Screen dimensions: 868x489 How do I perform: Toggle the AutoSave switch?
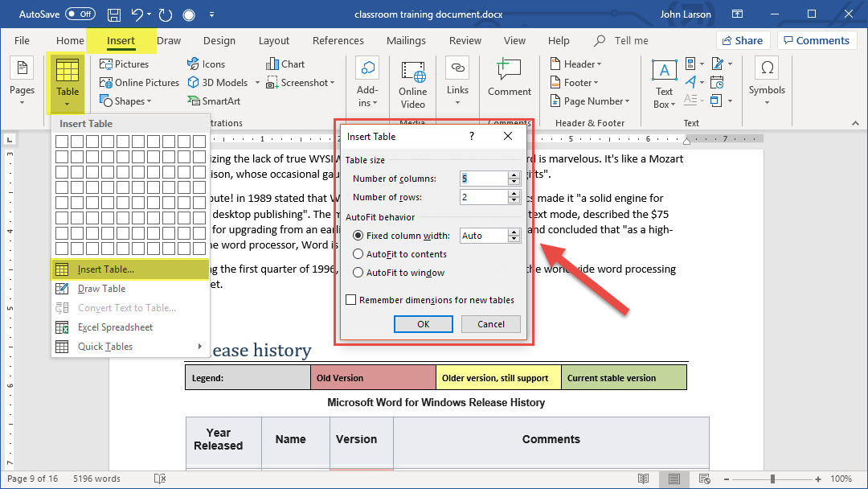point(80,14)
